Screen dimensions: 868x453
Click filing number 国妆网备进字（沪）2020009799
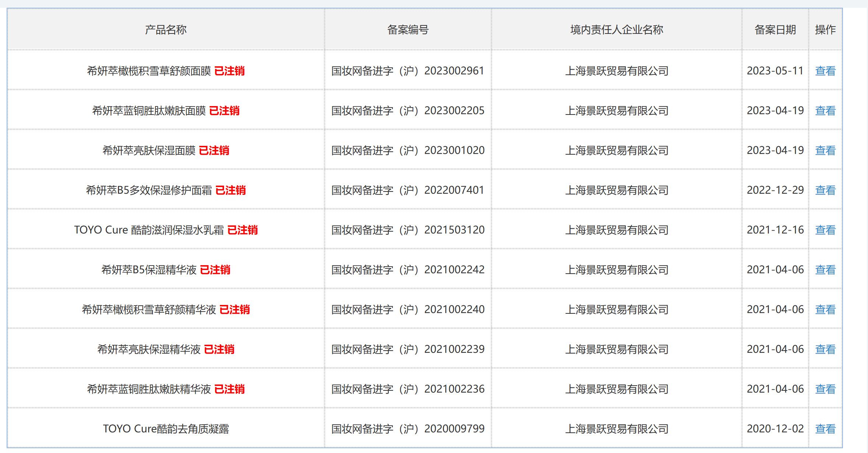pos(408,429)
